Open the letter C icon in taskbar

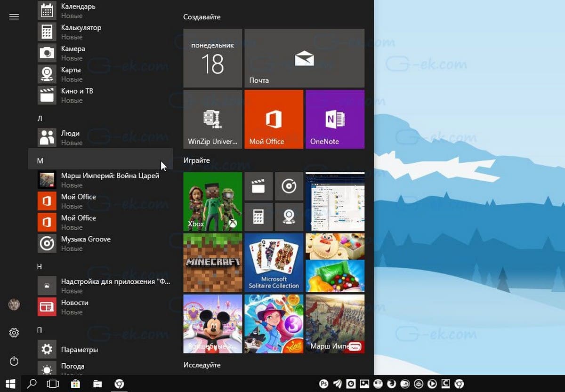(x=446, y=384)
